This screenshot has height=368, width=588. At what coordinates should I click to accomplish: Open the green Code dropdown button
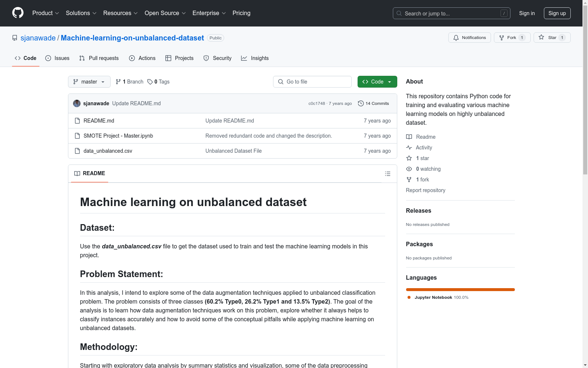[377, 82]
